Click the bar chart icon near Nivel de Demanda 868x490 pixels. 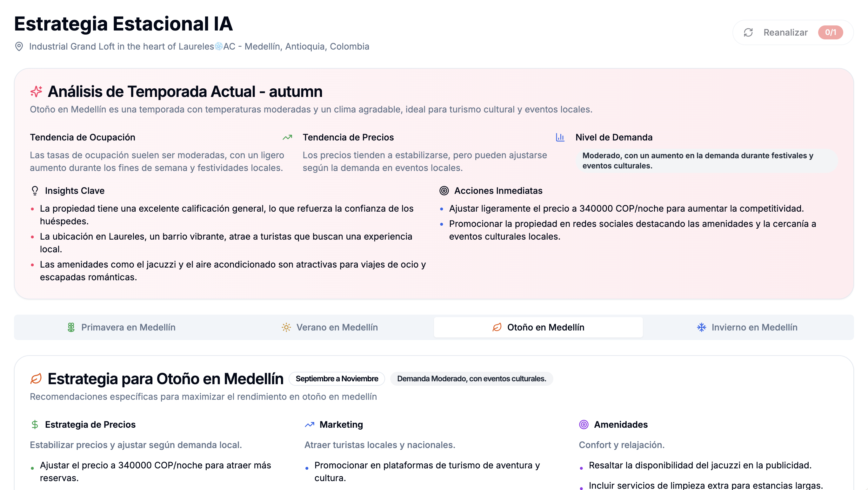tap(560, 137)
